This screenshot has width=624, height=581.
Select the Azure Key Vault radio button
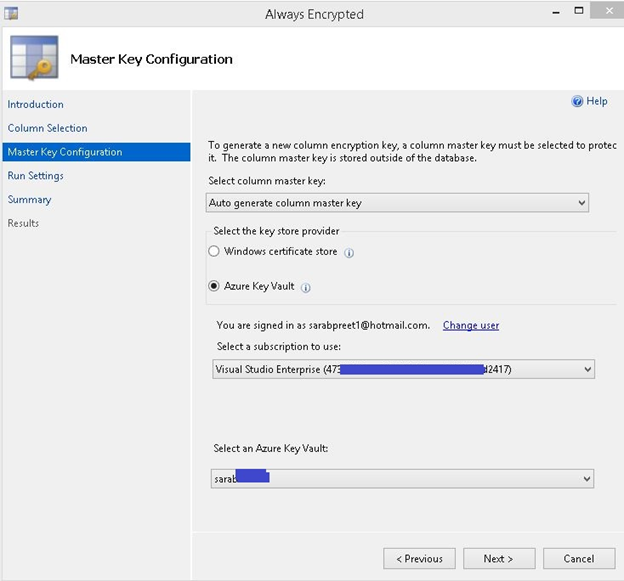coord(214,286)
